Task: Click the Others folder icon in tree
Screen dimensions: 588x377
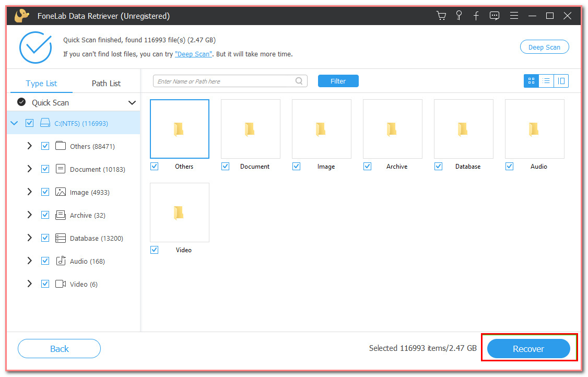Action: [x=61, y=146]
